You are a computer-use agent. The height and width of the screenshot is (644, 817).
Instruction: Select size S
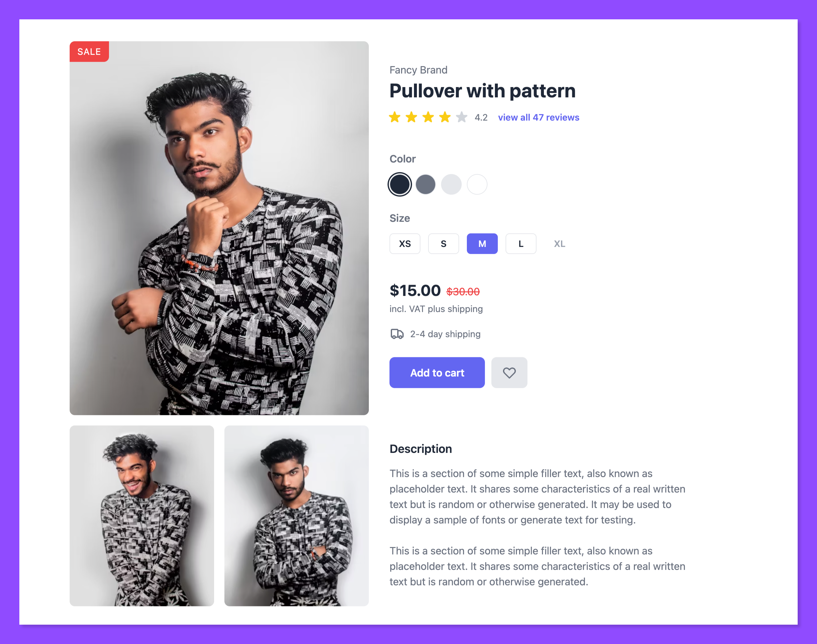tap(444, 244)
